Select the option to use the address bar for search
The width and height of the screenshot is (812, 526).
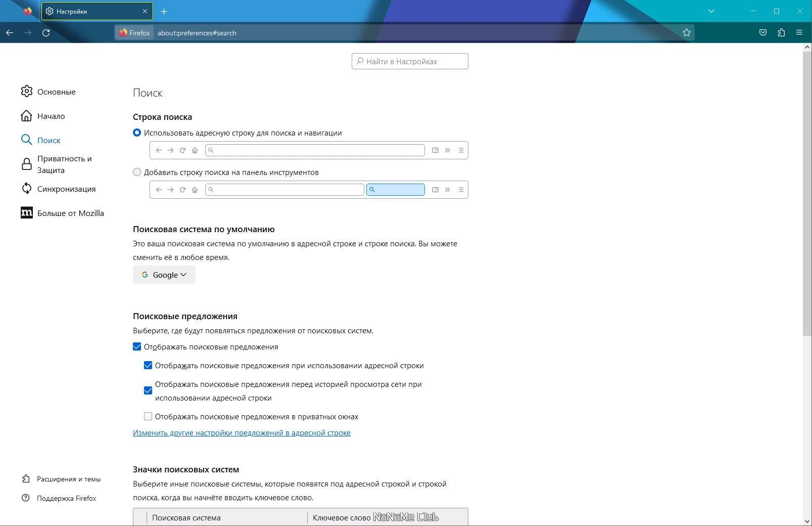[x=137, y=133]
